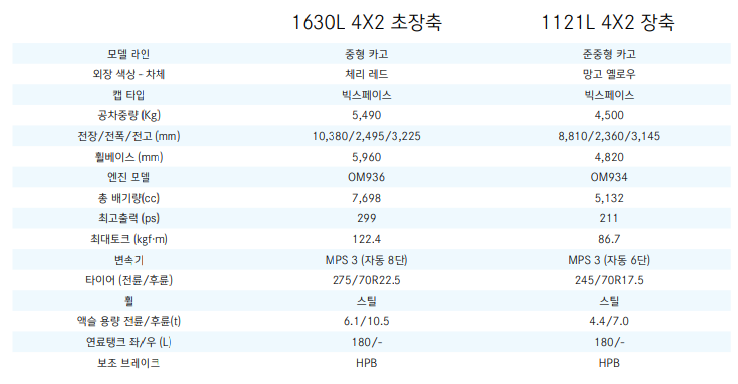Select the '최대토크 (kgf·m)' row label
Viewport: 738px width, 384px height.
click(x=128, y=239)
